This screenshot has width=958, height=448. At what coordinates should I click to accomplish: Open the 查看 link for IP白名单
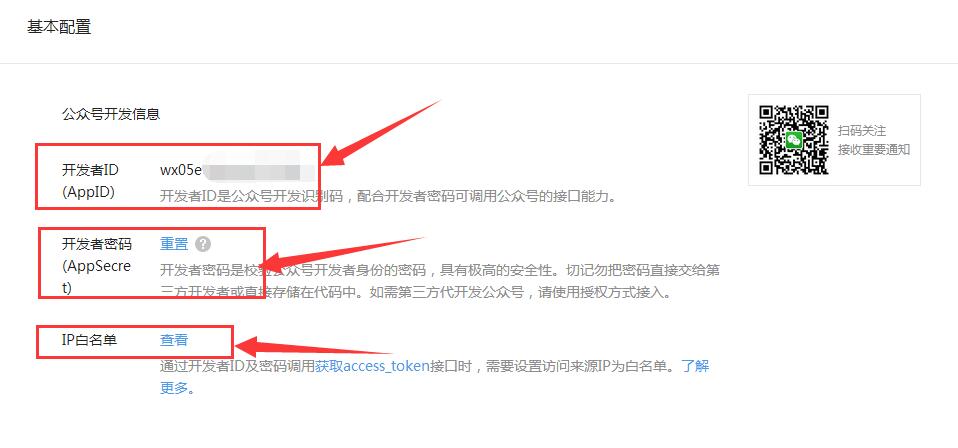tap(174, 340)
